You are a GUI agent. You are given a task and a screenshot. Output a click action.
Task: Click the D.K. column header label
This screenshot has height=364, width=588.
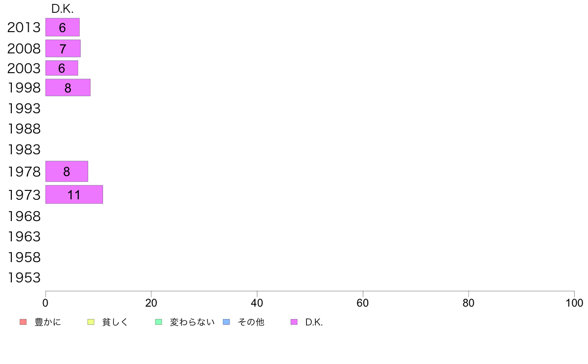tap(62, 9)
